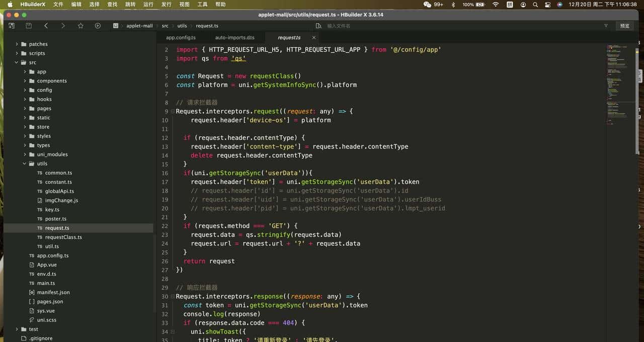Click the bookmark star icon
The height and width of the screenshot is (342, 644).
pos(80,26)
